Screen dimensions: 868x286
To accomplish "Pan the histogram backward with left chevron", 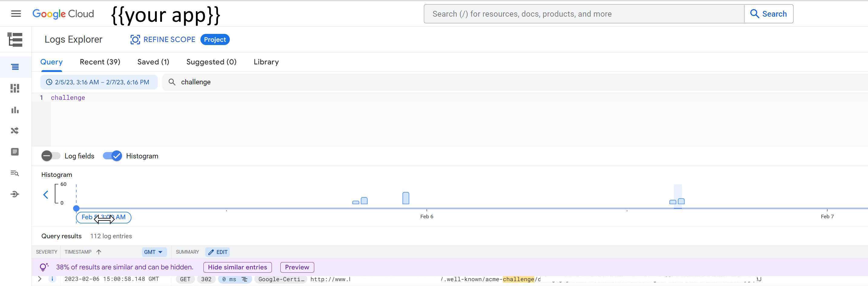I will (46, 194).
